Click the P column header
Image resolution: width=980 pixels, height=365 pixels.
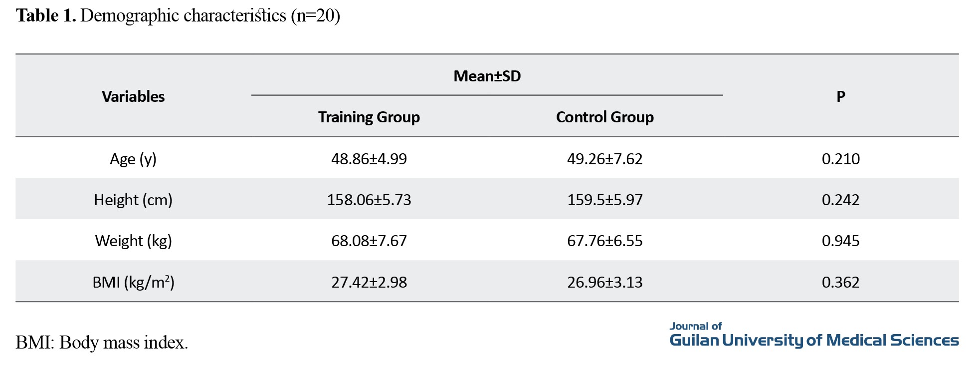pyautogui.click(x=840, y=96)
